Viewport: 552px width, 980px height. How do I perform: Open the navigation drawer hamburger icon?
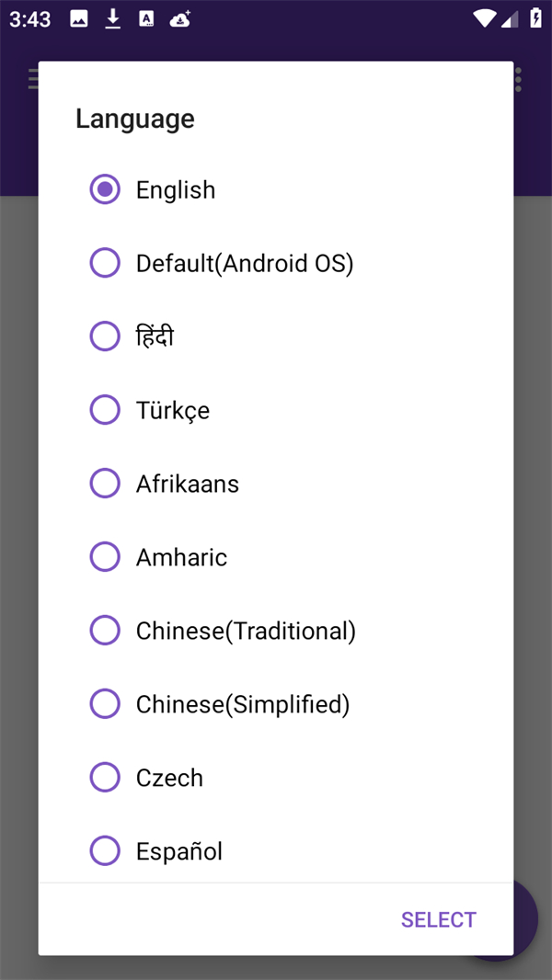click(34, 79)
